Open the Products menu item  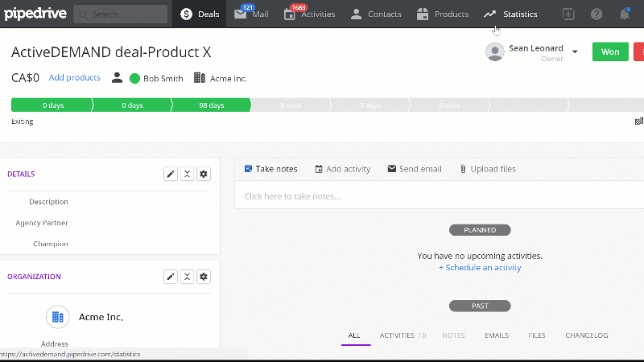[x=442, y=14]
